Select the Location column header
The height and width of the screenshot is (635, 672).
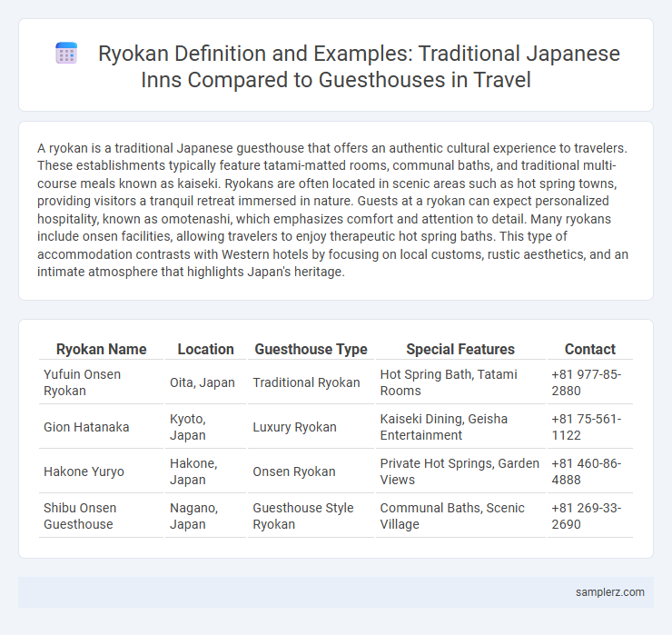click(x=206, y=349)
